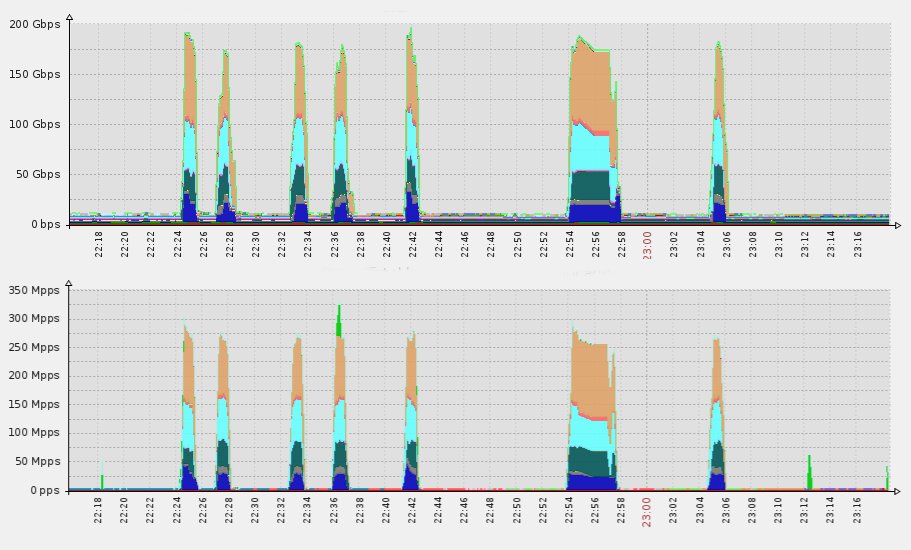Click the 22:24 time label on bottom graph
Screen dimensions: 911x550
pyautogui.click(x=177, y=511)
